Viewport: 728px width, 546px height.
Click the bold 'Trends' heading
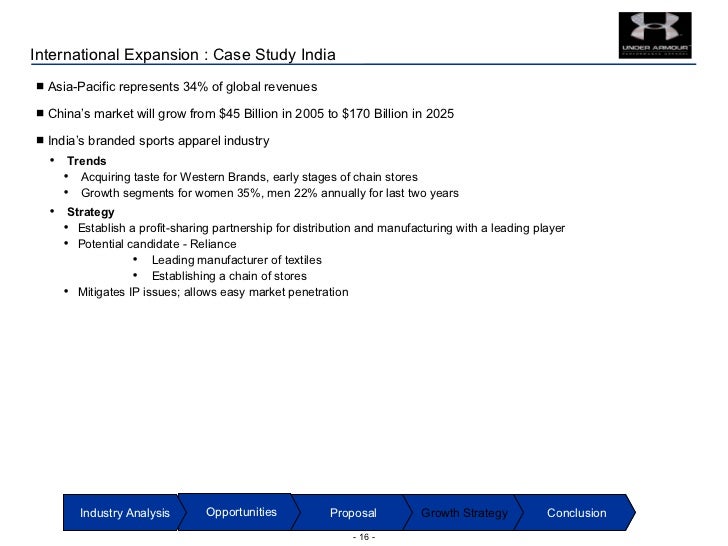[87, 161]
